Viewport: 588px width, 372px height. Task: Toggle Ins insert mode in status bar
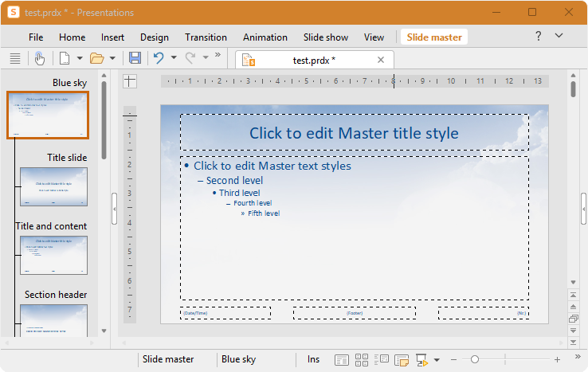[313, 359]
